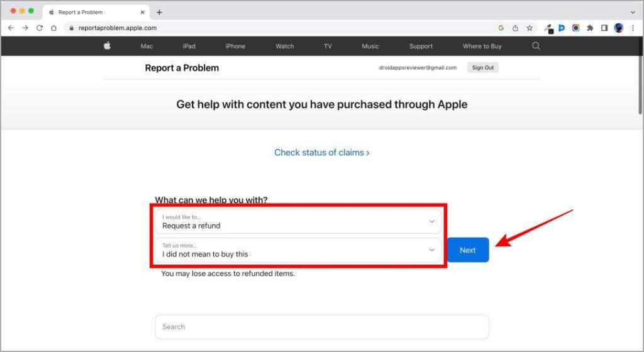Open the tab search chevron in the tab strip

[x=633, y=13]
